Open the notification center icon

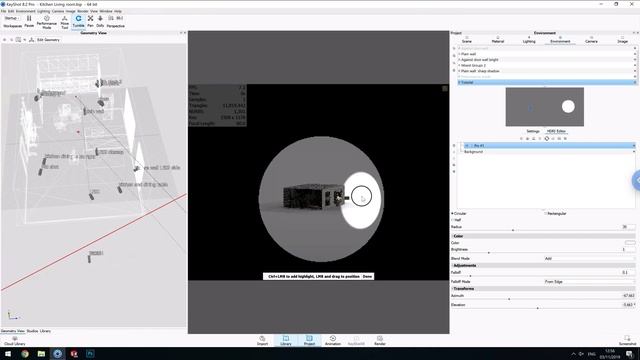pos(630,353)
